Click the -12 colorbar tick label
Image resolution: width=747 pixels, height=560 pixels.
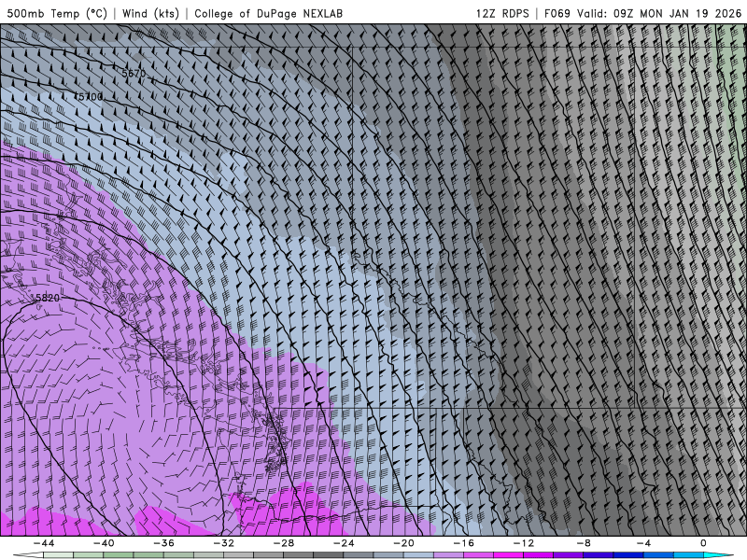coord(524,543)
